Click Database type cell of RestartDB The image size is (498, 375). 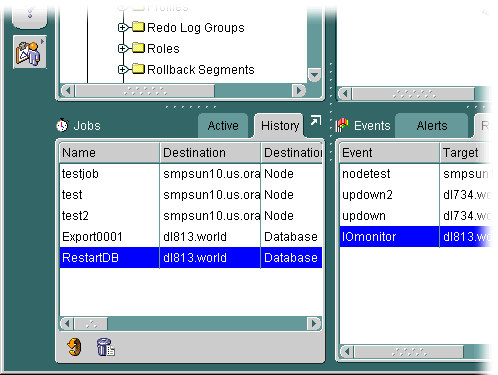point(291,258)
